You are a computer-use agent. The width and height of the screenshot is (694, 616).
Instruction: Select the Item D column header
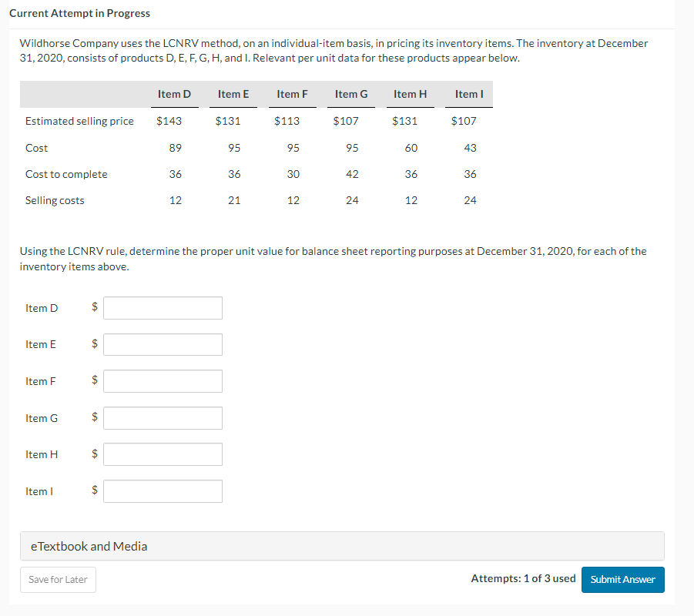[174, 94]
